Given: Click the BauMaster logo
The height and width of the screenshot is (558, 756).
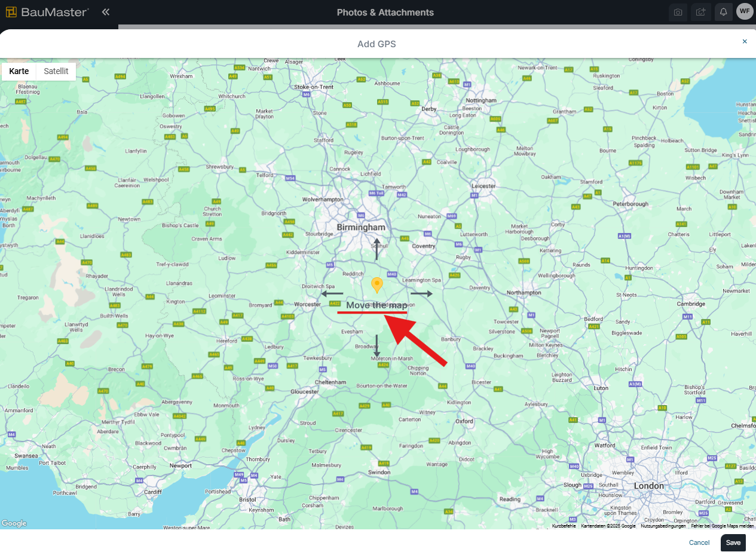Looking at the screenshot, I should [x=48, y=12].
